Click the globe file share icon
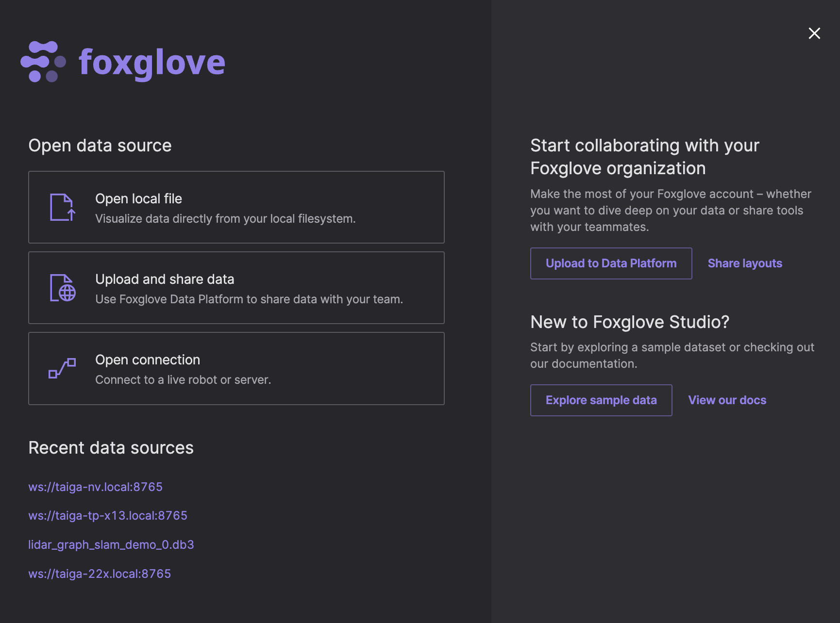 pyautogui.click(x=63, y=288)
